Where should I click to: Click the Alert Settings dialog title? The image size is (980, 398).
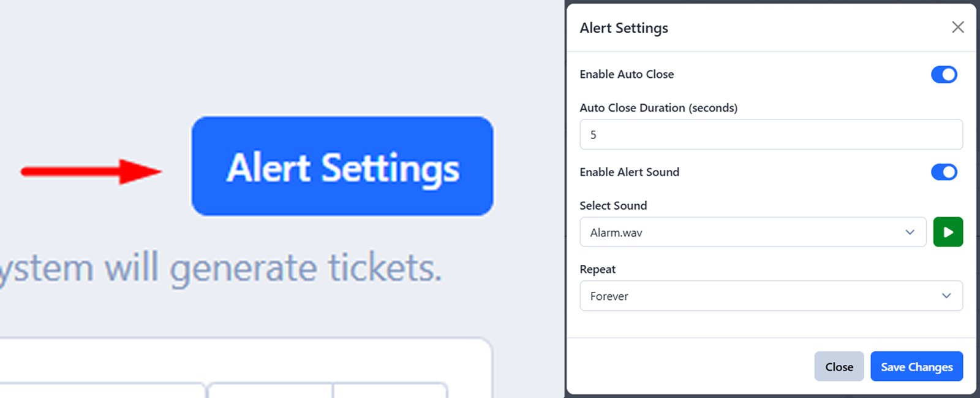tap(624, 28)
